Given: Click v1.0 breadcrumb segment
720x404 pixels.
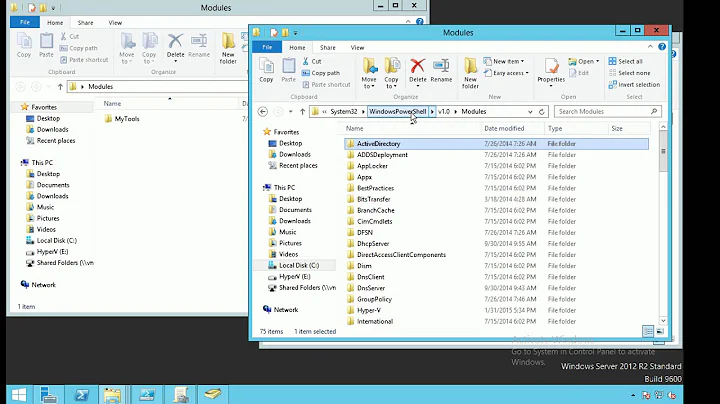Looking at the screenshot, I should [444, 112].
